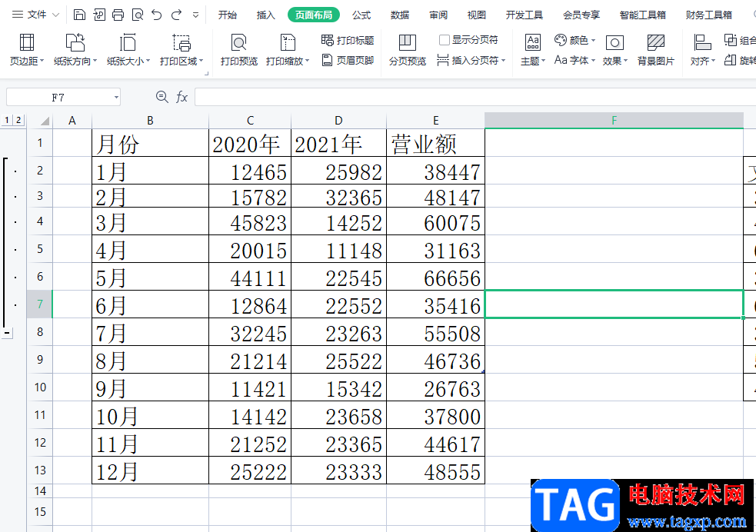
Task: Select column C header
Action: [250, 121]
